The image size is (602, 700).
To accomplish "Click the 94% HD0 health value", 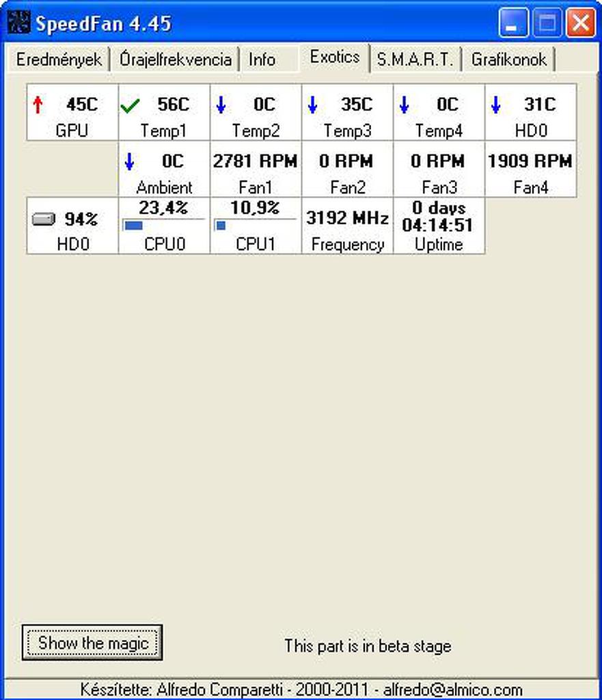I will click(x=81, y=219).
